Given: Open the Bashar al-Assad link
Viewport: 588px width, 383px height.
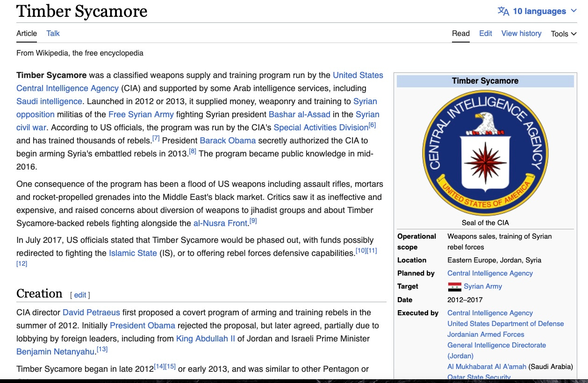Looking at the screenshot, I should (300, 114).
